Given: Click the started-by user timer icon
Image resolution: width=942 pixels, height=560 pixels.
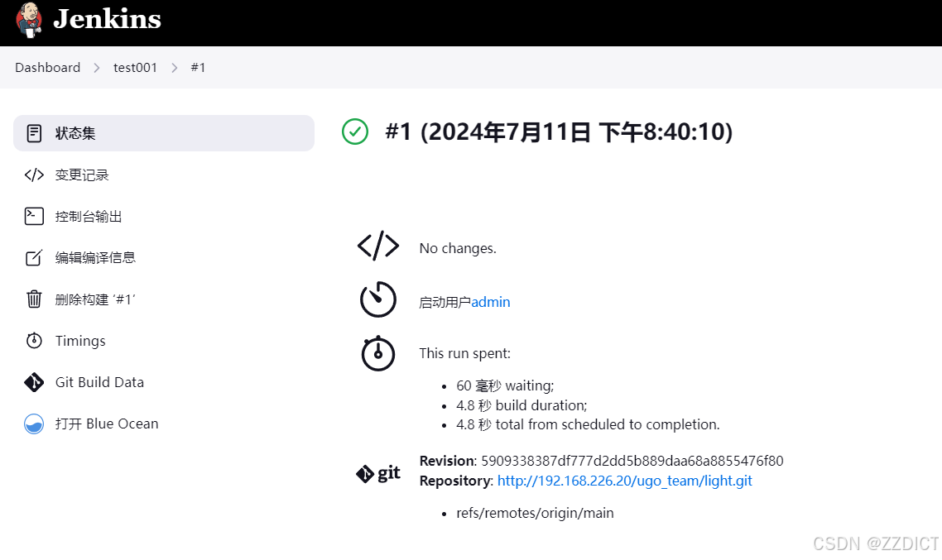Looking at the screenshot, I should coord(378,299).
